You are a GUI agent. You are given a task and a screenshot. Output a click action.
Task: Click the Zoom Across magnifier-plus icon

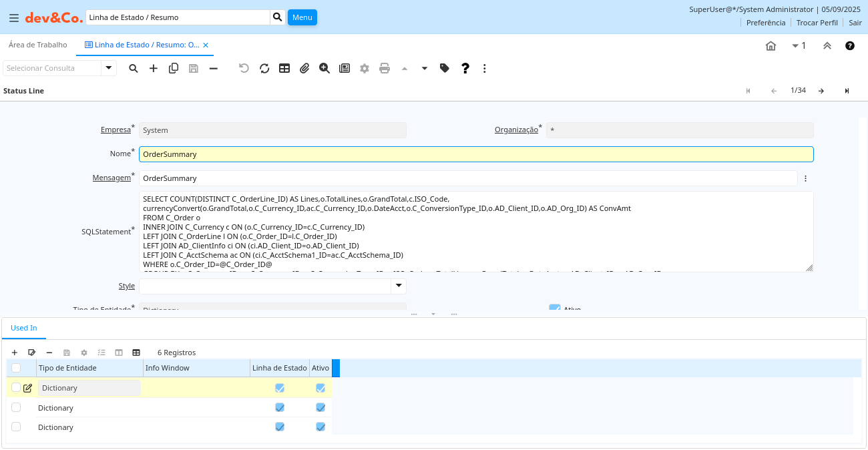click(x=324, y=68)
